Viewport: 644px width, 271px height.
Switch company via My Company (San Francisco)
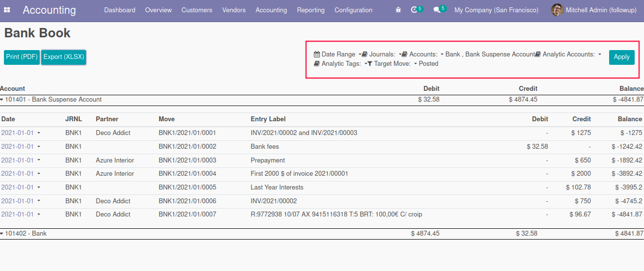[x=496, y=10]
